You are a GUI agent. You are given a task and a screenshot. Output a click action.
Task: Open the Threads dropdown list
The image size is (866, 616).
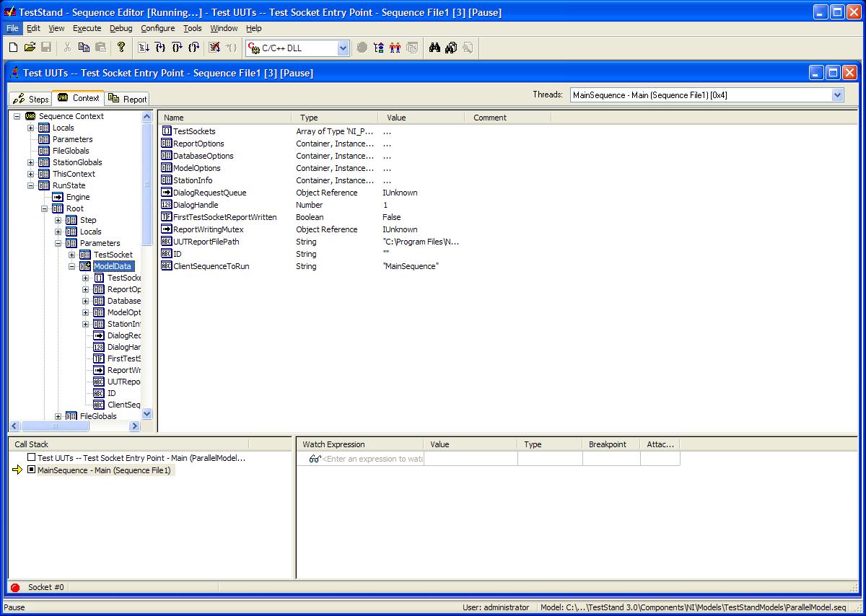[837, 94]
